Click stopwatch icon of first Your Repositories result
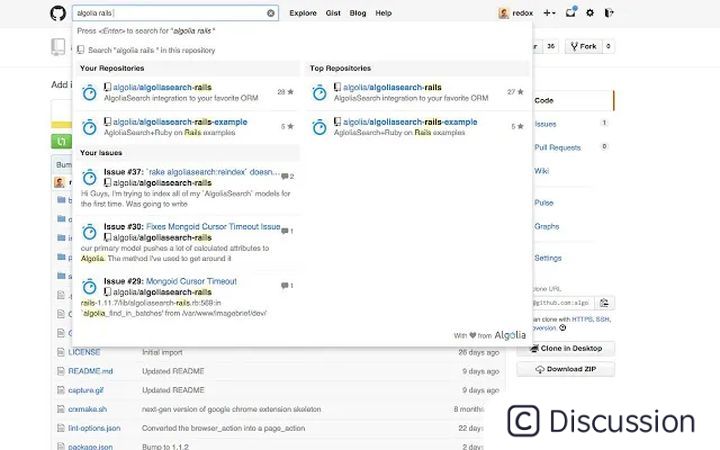 click(x=90, y=92)
